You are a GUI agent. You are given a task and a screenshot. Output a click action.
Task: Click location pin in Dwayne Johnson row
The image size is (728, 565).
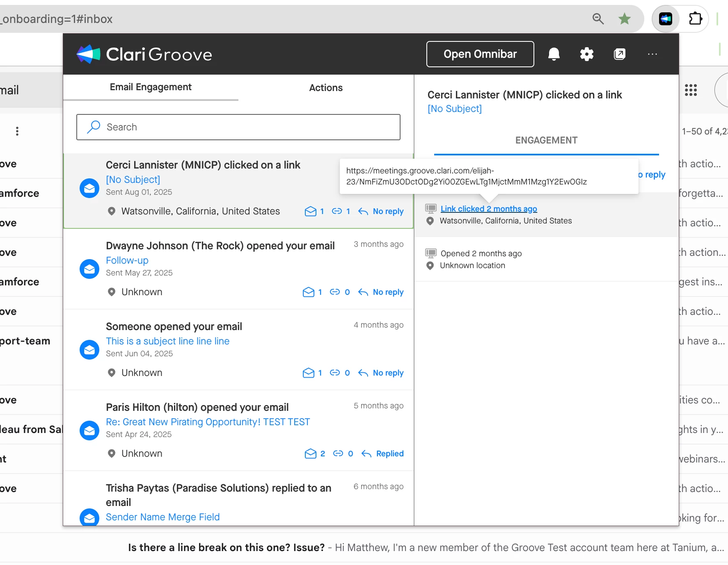coord(111,292)
